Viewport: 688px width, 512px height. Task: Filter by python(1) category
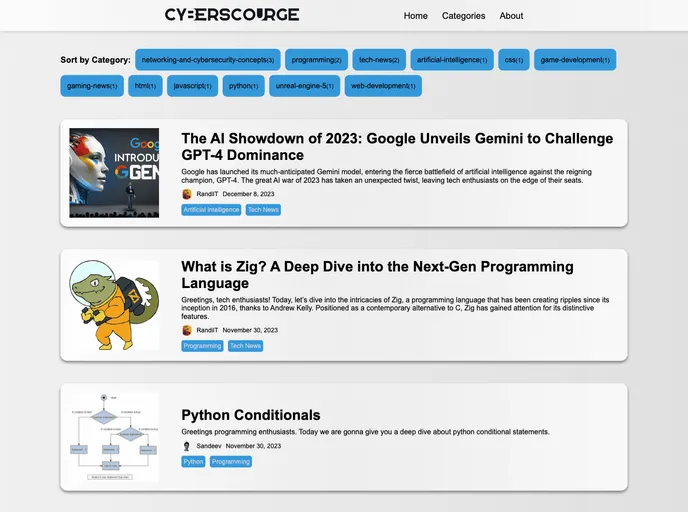tap(244, 86)
